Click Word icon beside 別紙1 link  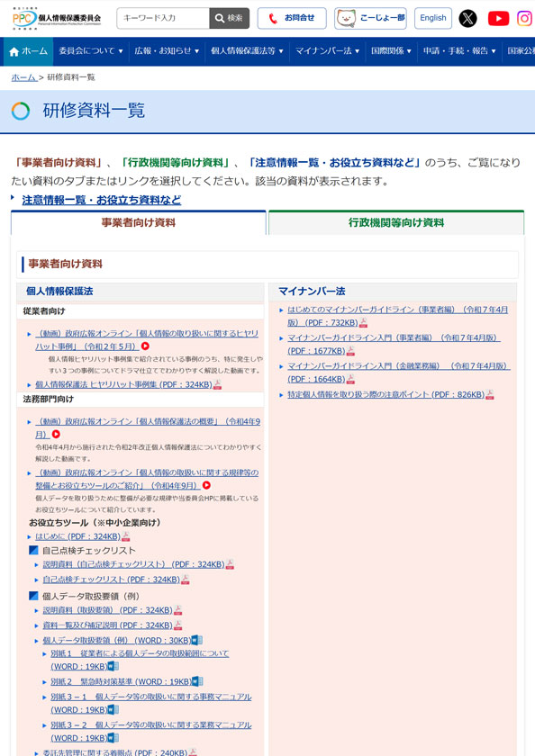pyautogui.click(x=113, y=666)
